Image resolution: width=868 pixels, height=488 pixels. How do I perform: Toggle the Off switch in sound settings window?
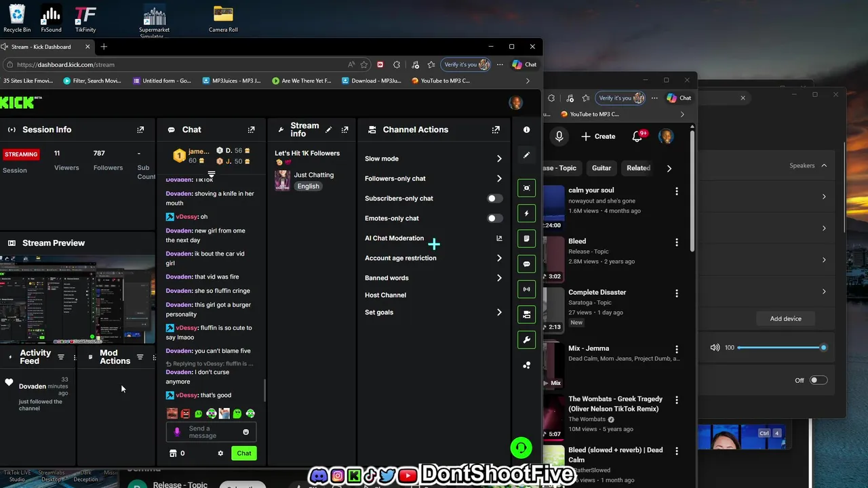tap(818, 380)
